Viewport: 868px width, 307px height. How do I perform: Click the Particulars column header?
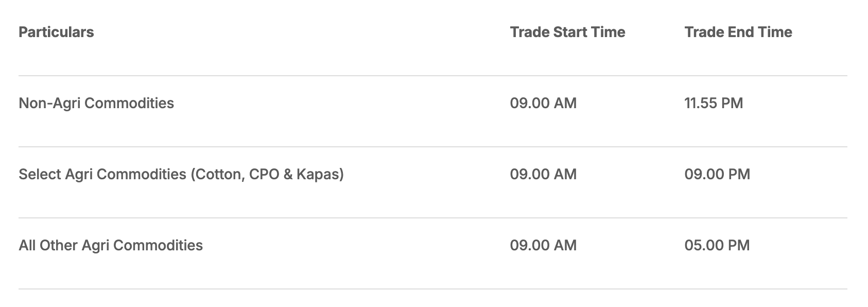click(x=56, y=32)
